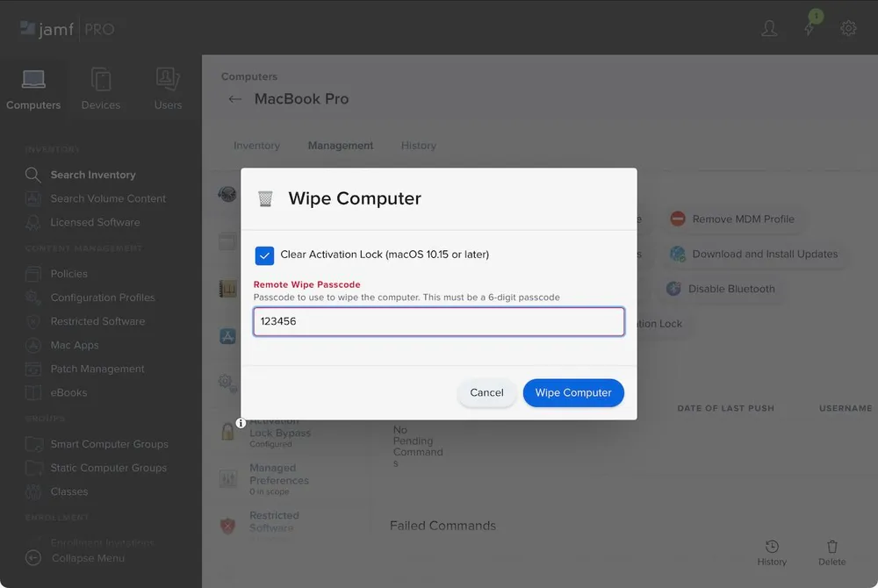This screenshot has height=588, width=878.
Task: Select the eBooks section
Action: tap(77, 392)
